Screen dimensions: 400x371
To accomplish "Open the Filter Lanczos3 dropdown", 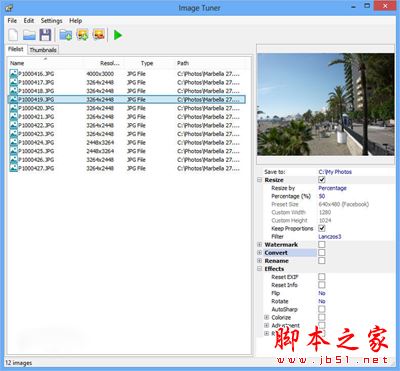I will (330, 236).
